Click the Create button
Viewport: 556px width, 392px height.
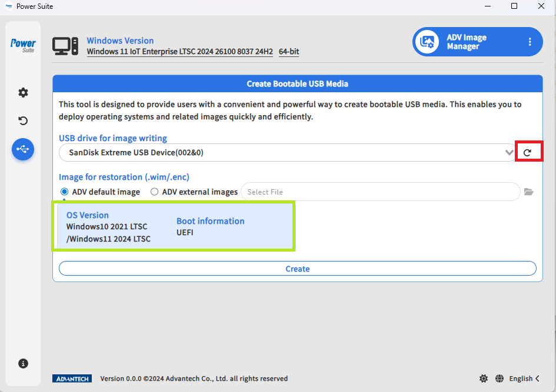[298, 269]
